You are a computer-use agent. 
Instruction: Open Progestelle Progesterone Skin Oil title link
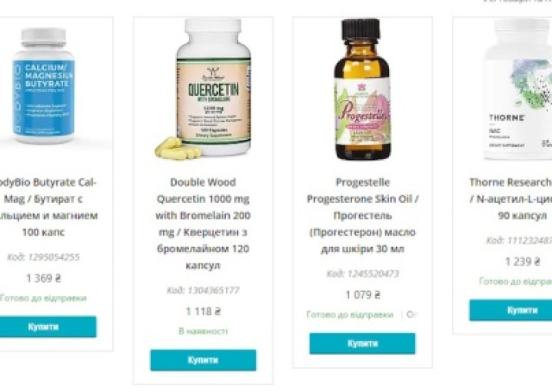tap(362, 215)
